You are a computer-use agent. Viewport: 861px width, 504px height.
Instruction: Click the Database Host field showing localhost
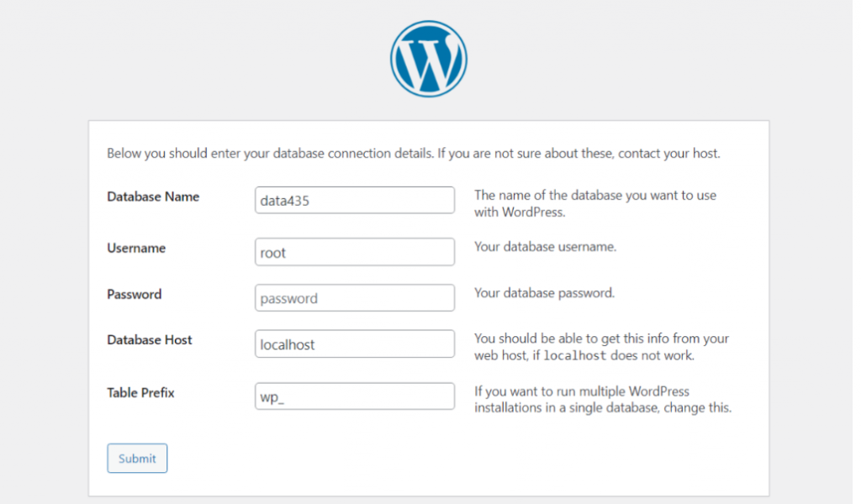[354, 344]
